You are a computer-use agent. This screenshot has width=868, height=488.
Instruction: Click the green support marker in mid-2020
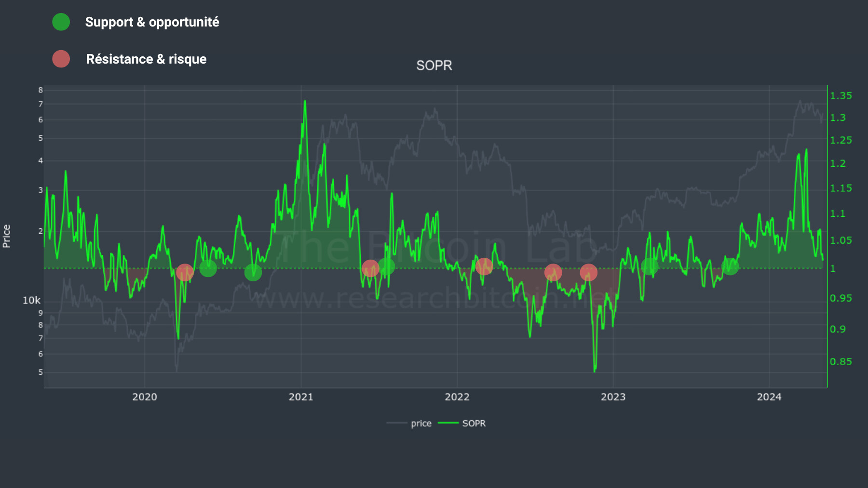click(208, 268)
